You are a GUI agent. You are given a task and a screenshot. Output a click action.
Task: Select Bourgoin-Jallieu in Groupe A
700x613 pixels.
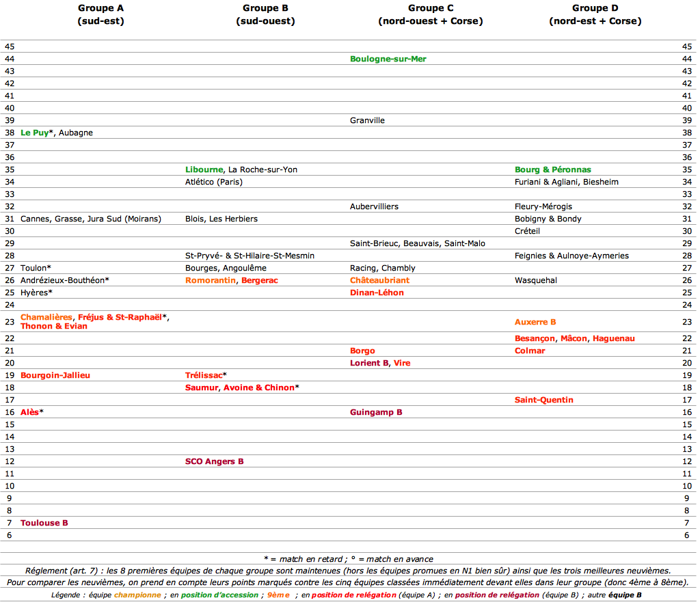tap(55, 375)
